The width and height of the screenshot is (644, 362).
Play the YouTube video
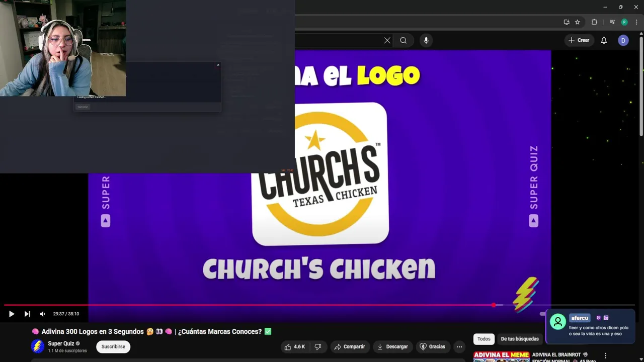11,314
